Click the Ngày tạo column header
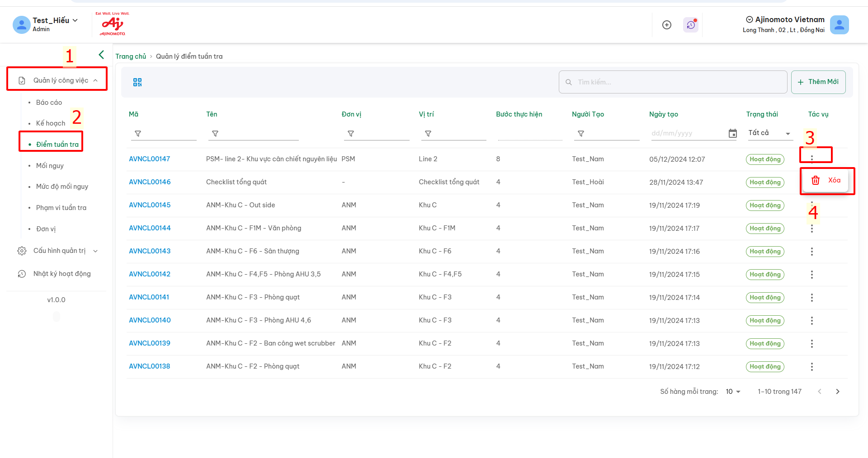The image size is (868, 458). click(664, 114)
